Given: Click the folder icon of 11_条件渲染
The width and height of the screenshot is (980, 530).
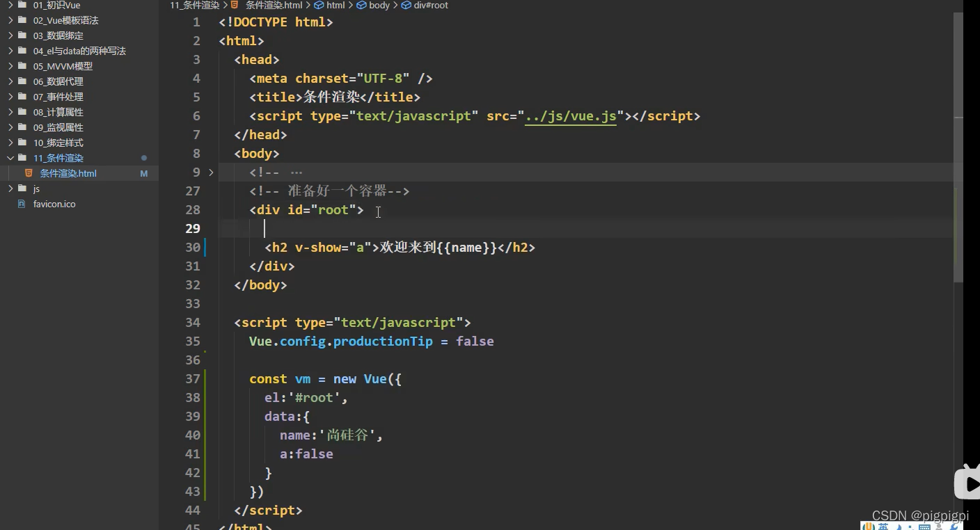Looking at the screenshot, I should (x=22, y=158).
